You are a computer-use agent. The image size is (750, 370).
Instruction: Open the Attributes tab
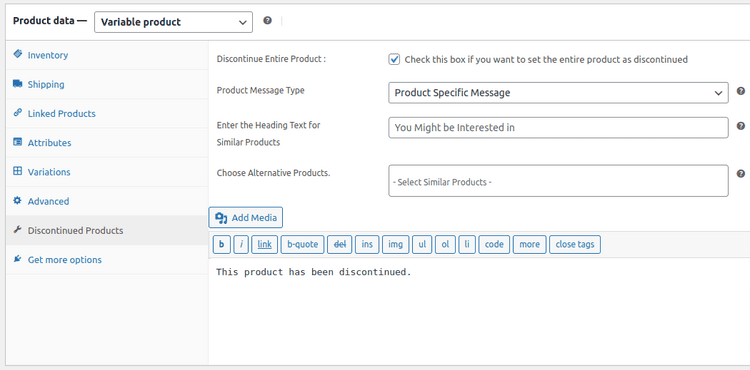(49, 143)
